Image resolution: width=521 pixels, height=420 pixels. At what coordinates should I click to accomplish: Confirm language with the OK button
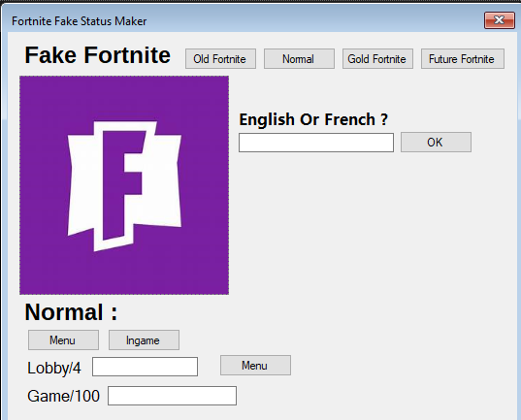click(436, 143)
